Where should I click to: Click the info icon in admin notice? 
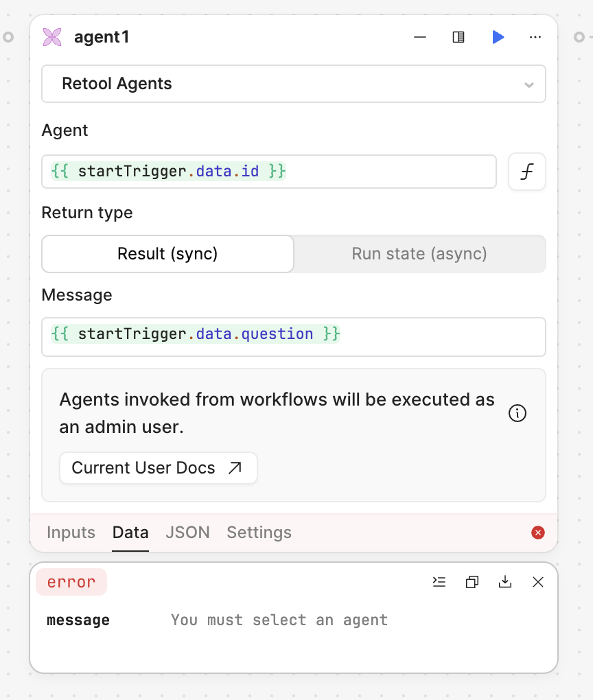(x=517, y=413)
